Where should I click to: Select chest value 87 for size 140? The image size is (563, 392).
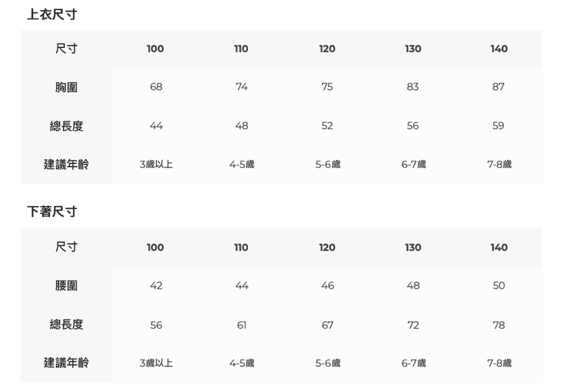click(498, 87)
